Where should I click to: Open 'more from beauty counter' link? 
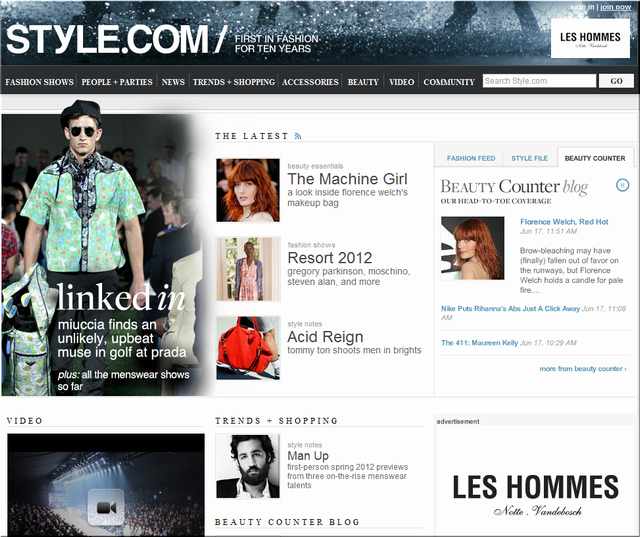coord(583,369)
